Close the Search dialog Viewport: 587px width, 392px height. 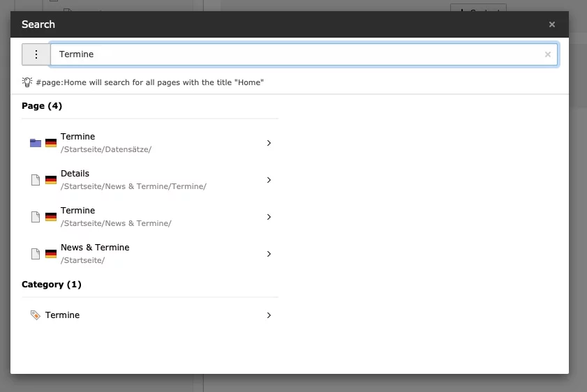pos(551,24)
